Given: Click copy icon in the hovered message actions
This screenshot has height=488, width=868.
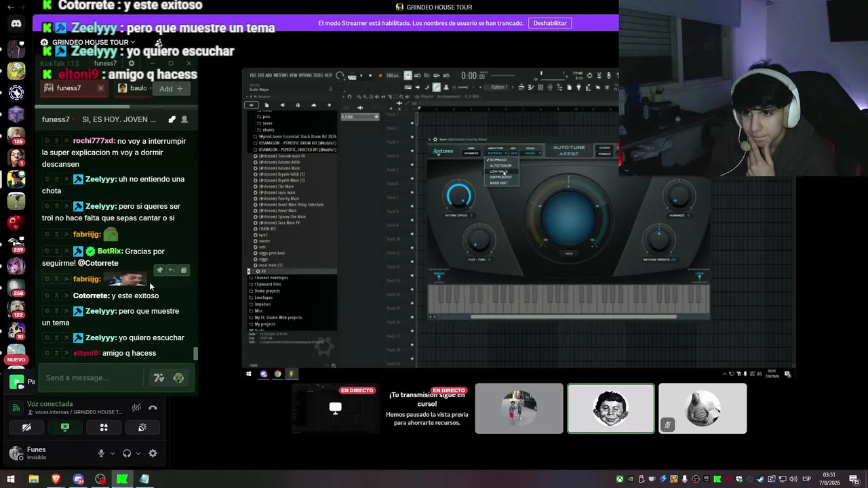Looking at the screenshot, I should point(183,270).
